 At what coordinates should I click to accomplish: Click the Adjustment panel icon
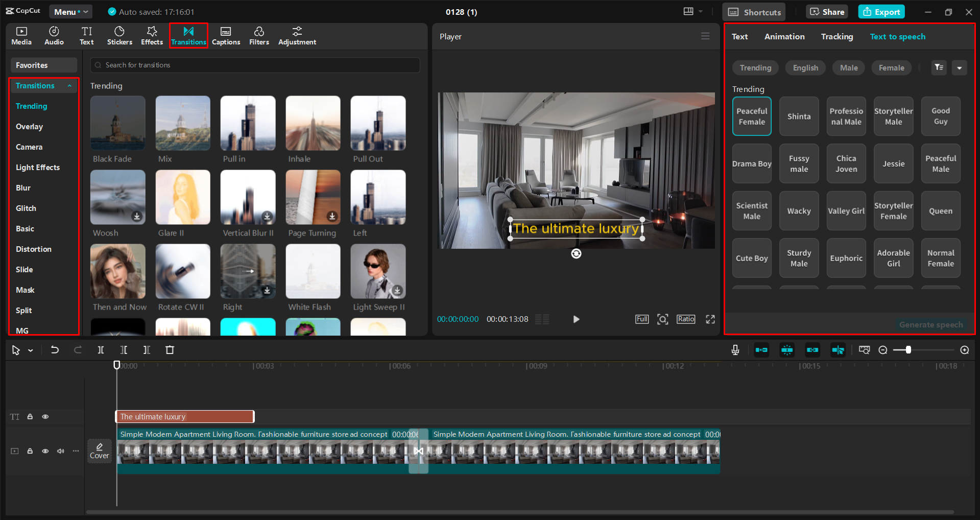[x=297, y=35]
